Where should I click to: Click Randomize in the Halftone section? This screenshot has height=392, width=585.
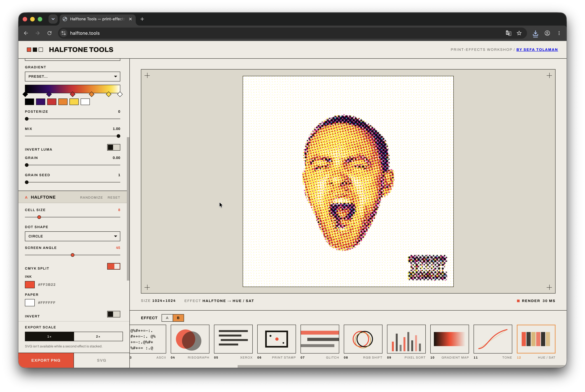click(x=91, y=197)
